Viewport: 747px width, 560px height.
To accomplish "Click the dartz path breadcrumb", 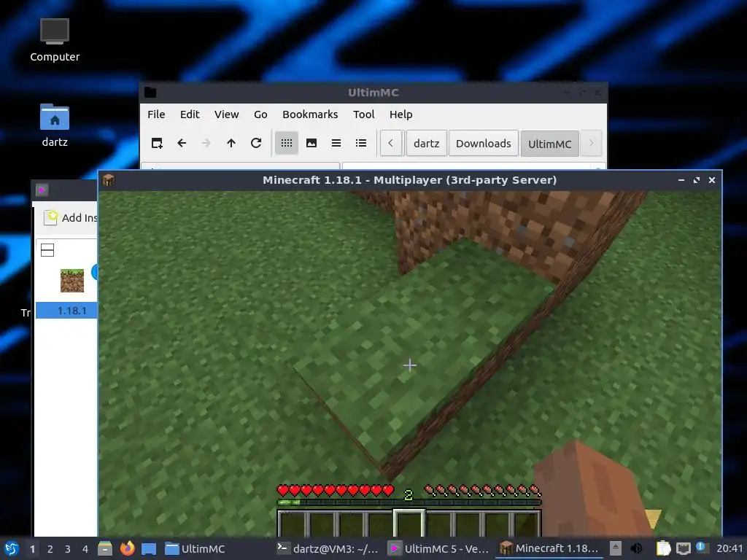I will click(x=426, y=144).
